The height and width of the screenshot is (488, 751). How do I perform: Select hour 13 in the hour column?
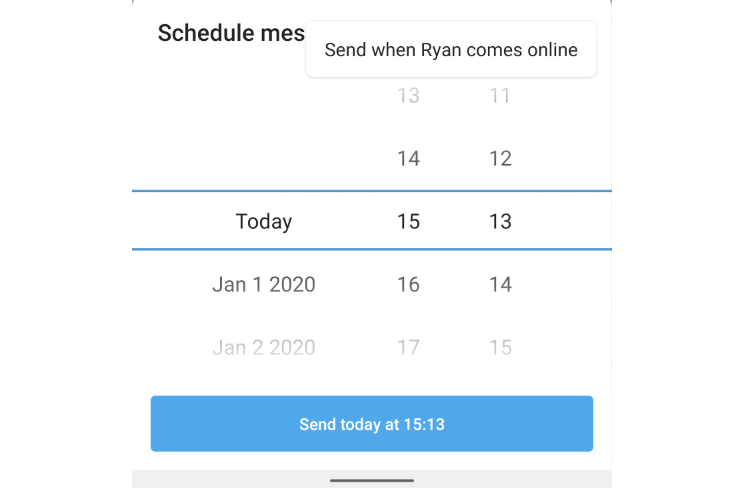coord(408,96)
